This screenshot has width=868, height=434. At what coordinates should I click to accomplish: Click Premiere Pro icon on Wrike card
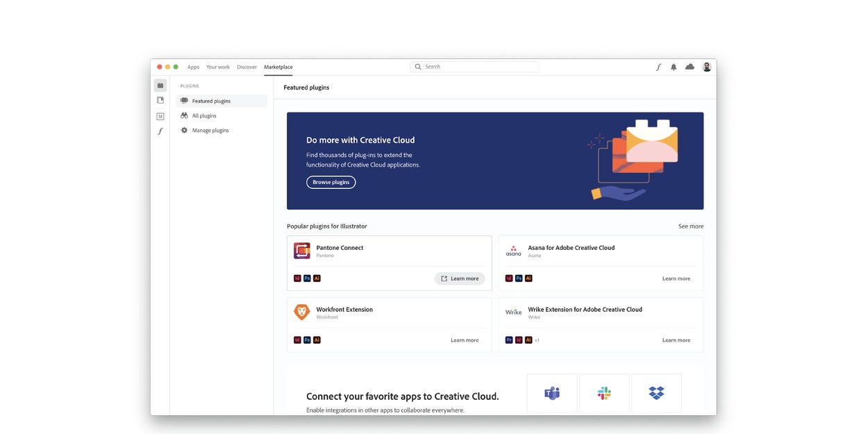click(x=509, y=340)
